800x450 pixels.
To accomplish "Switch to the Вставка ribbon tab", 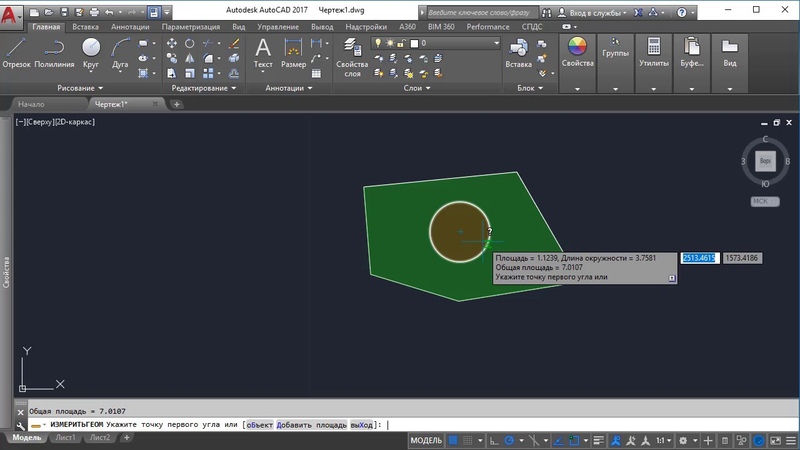I will [85, 27].
